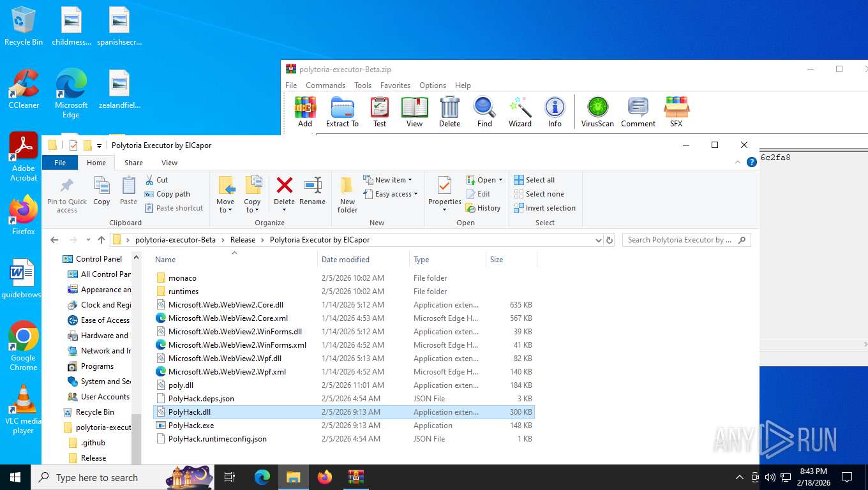
Task: Click the Refresh button by address bar
Action: 610,240
